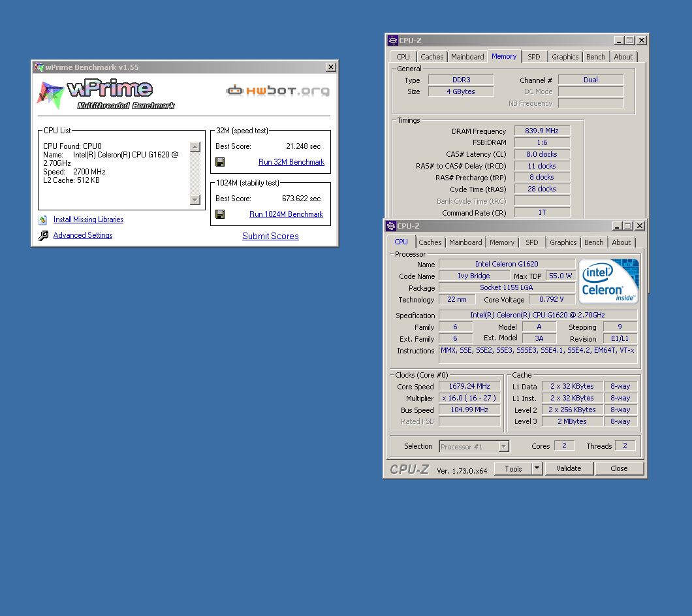Run the 32M Benchmark

pos(291,162)
